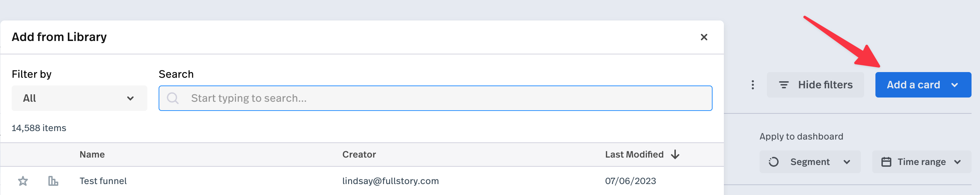Click the filter lines icon on Hide filters
980x195 pixels.
pyautogui.click(x=784, y=85)
